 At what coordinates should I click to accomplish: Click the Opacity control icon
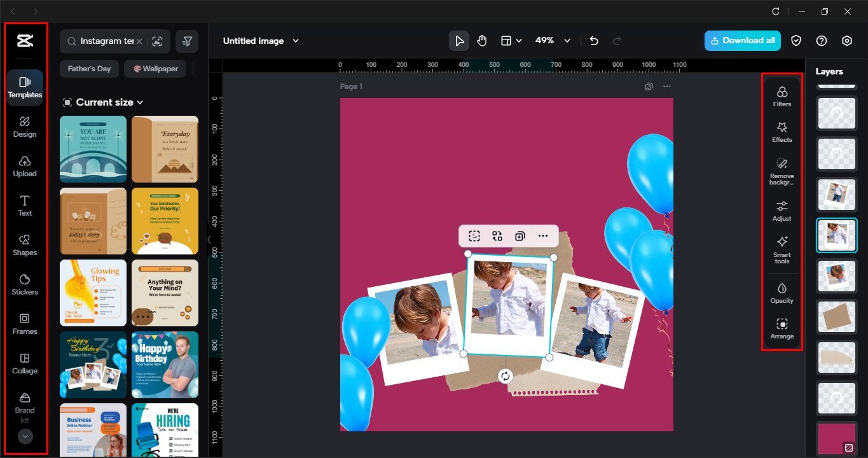(782, 293)
